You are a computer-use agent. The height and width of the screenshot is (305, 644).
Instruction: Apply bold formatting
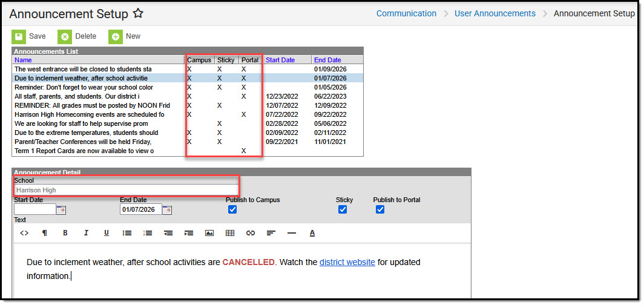(x=65, y=233)
